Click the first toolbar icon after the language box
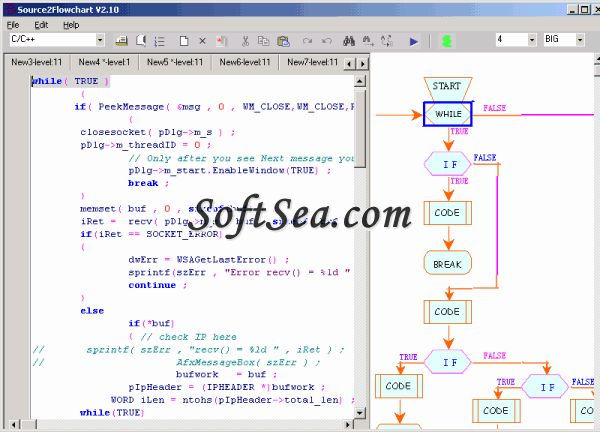Viewport: 600px width, 432px height. 121,41
